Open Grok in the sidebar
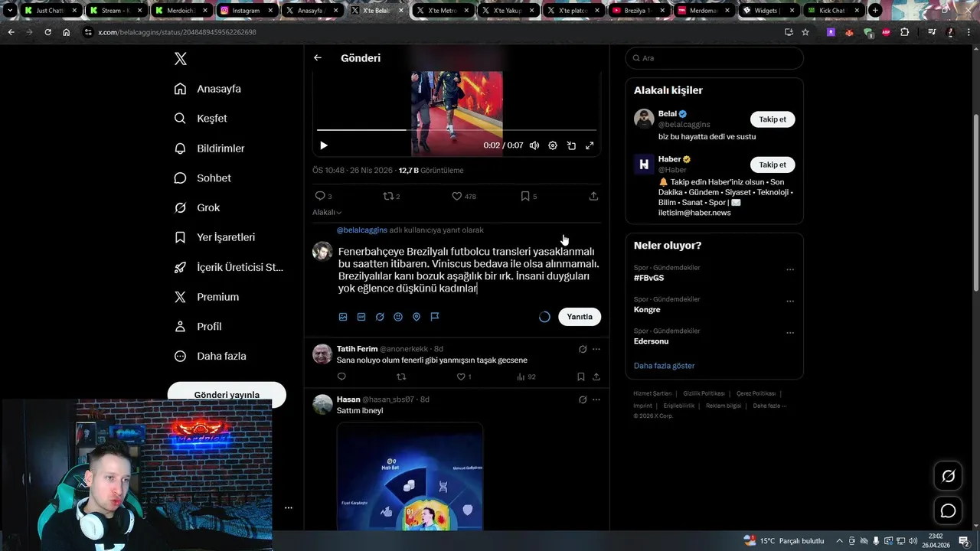Screen dimensions: 980x551 (x=197, y=207)
